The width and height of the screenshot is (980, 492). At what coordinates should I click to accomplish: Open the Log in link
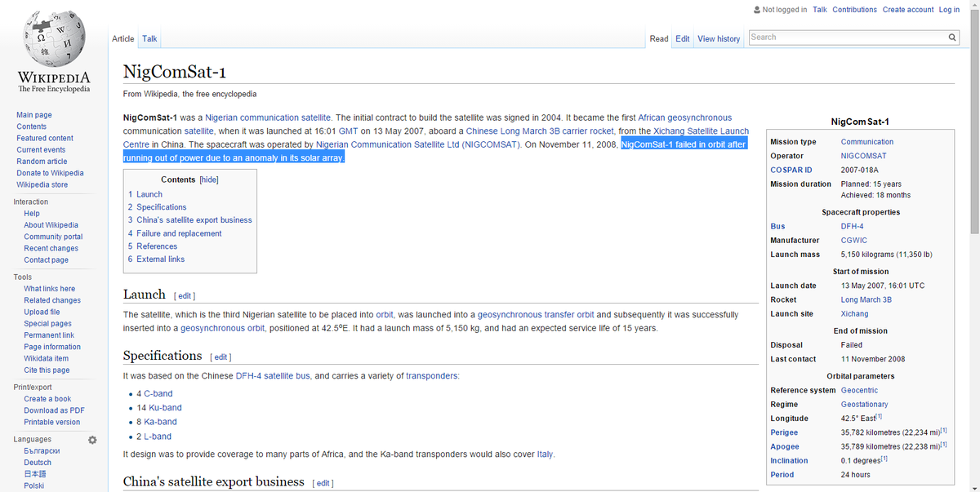950,10
